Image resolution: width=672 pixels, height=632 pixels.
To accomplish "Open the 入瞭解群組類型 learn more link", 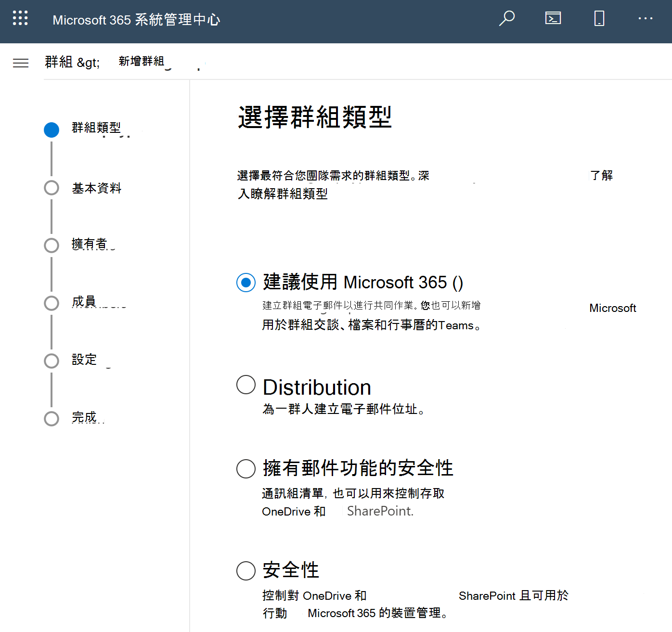I will click(283, 194).
